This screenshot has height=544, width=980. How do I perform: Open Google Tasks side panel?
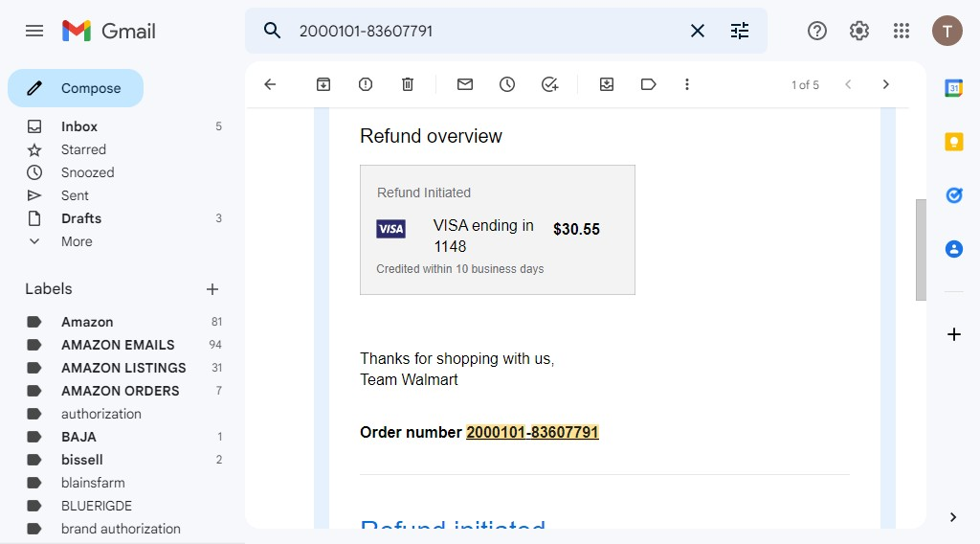(x=954, y=195)
